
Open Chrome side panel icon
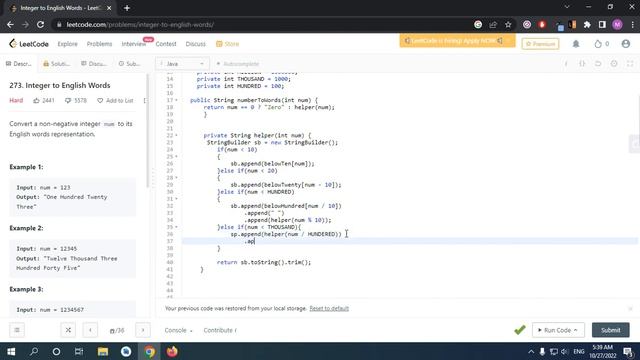602,24
